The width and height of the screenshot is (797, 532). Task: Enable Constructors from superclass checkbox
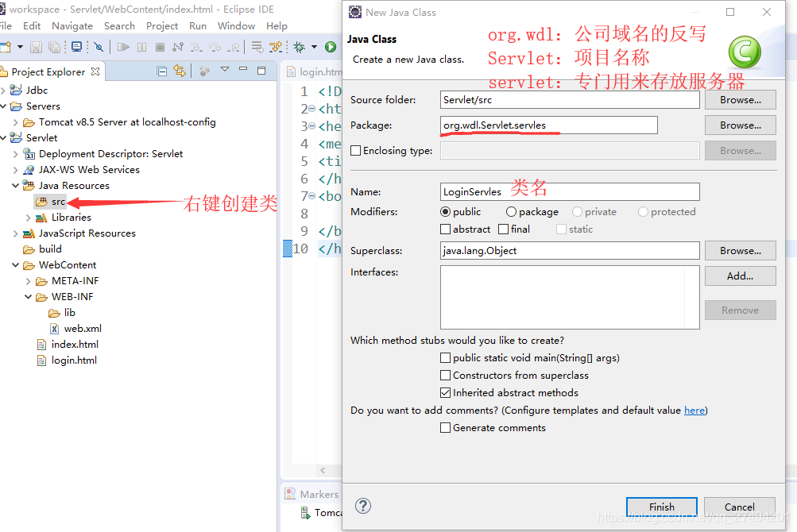tap(445, 375)
